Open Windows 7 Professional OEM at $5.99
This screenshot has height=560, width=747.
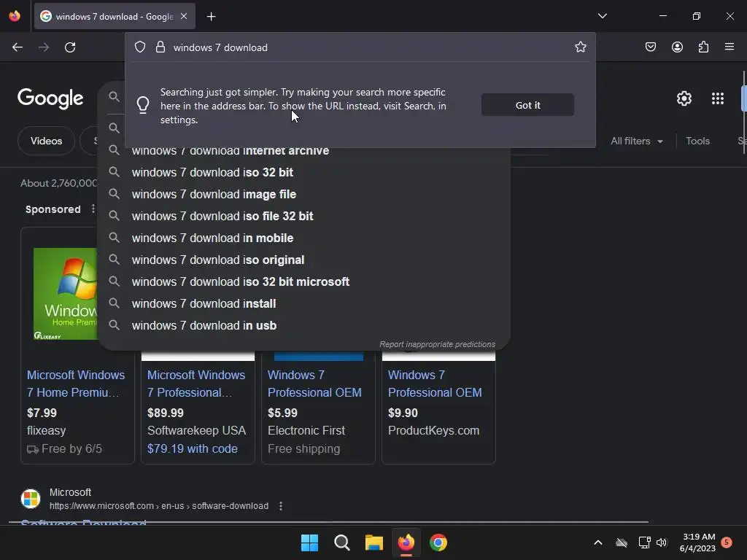pyautogui.click(x=314, y=384)
